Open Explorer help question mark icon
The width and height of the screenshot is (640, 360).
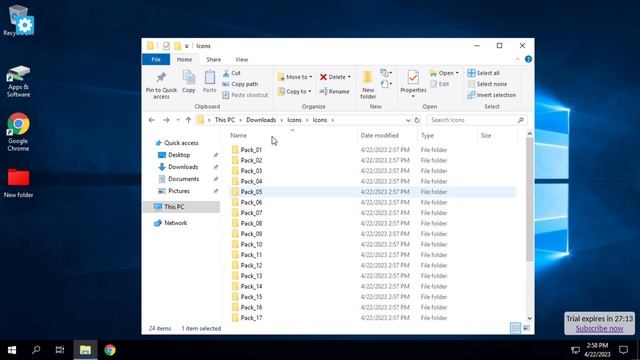[x=528, y=60]
